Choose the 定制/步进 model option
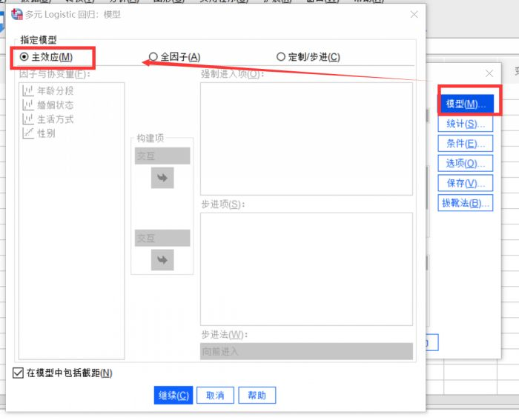Screen dimensions: 519x420 click(x=281, y=57)
